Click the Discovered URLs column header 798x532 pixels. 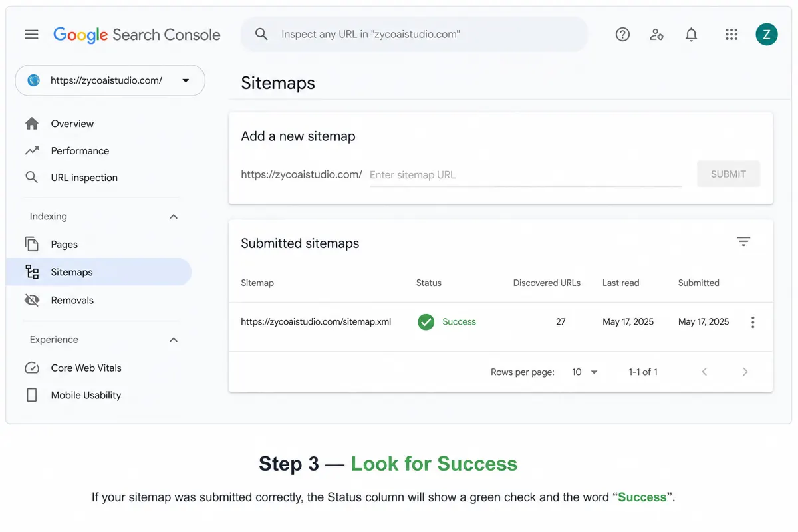point(547,283)
